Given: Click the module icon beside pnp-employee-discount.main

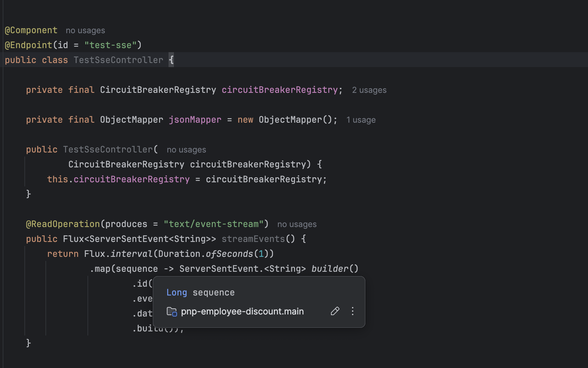Looking at the screenshot, I should coord(172,312).
